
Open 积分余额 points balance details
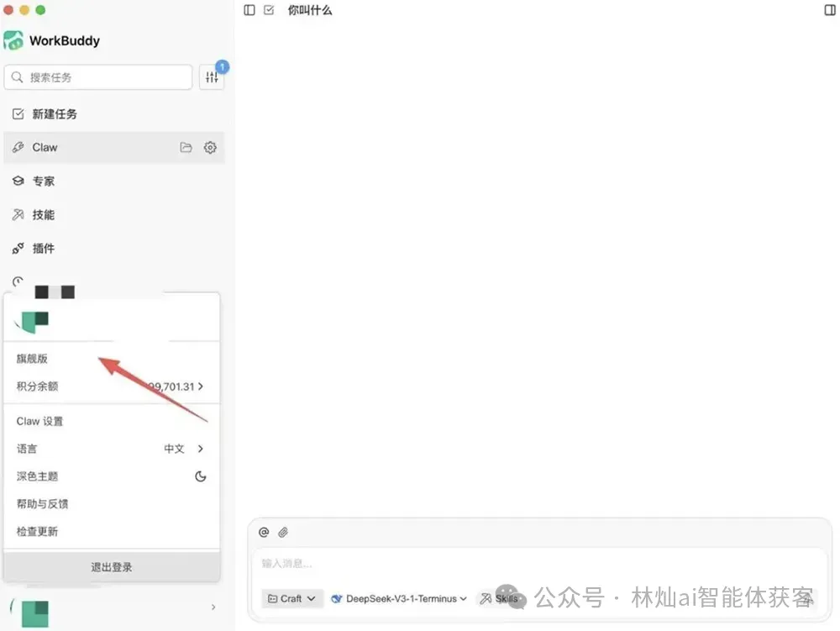pyautogui.click(x=112, y=386)
